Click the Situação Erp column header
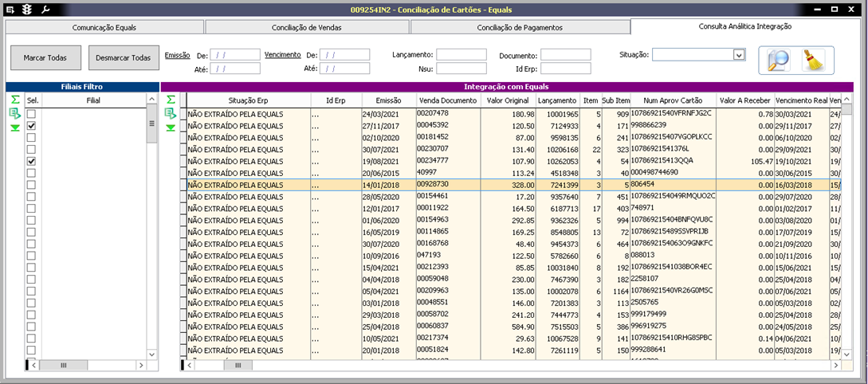 tap(249, 100)
